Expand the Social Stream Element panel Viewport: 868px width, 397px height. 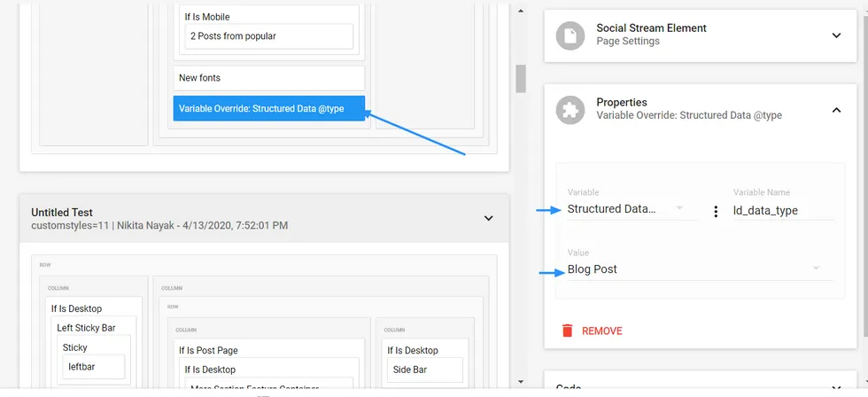pos(836,35)
